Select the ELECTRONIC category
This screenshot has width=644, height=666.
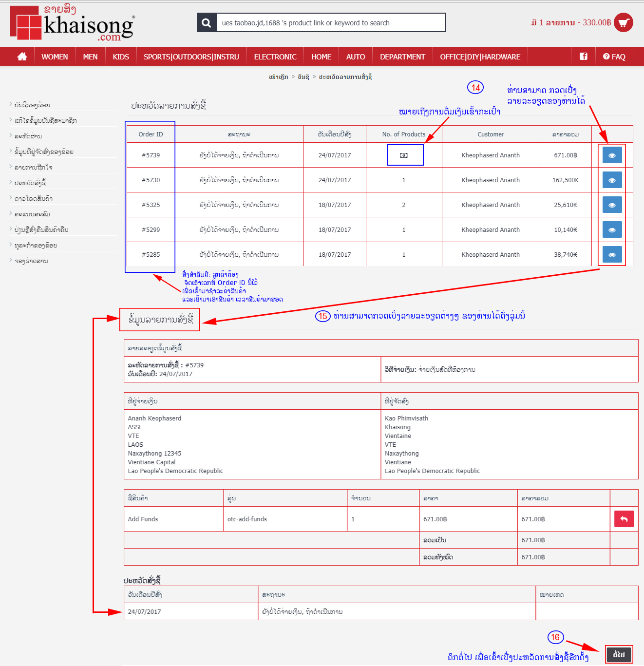pyautogui.click(x=275, y=57)
